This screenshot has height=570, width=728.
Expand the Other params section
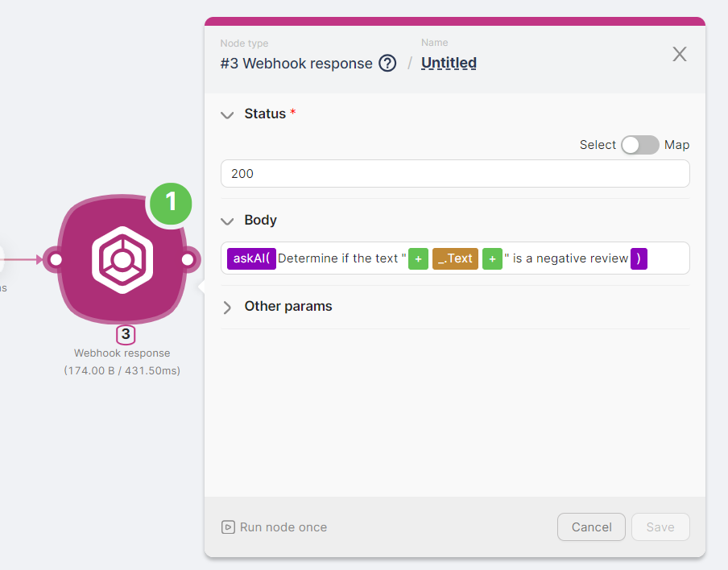(227, 307)
